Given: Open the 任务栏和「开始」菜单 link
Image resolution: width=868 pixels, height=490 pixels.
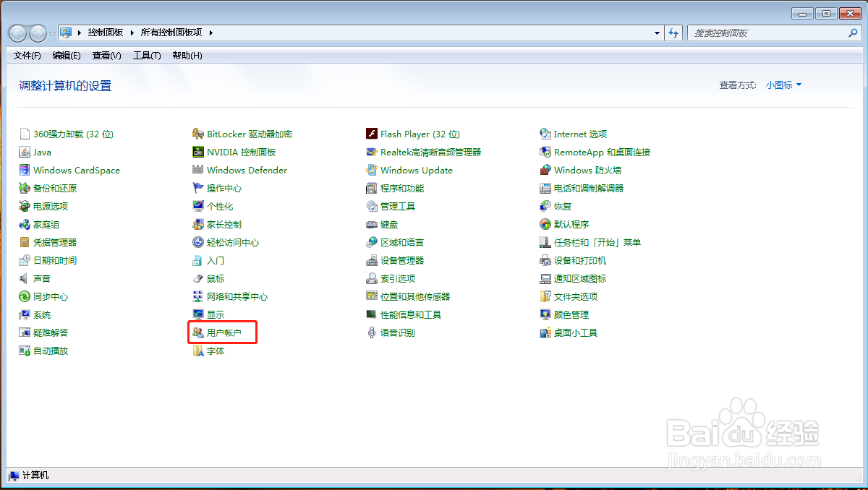Looking at the screenshot, I should point(597,242).
